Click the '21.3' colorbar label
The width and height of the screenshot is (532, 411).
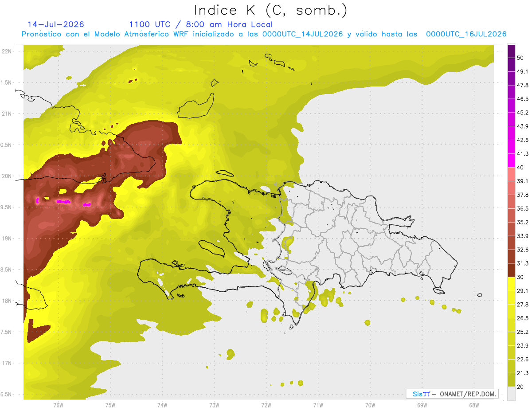523,373
